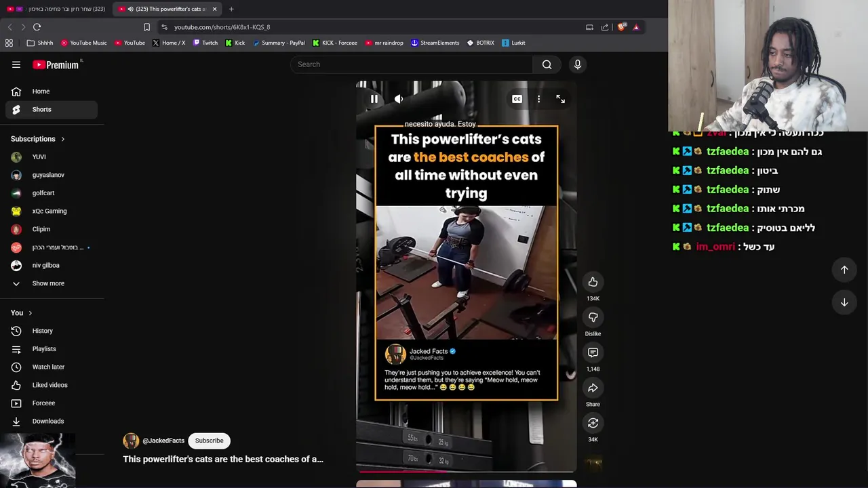The width and height of the screenshot is (868, 488).
Task: Pause the playing Short
Action: [x=374, y=99]
